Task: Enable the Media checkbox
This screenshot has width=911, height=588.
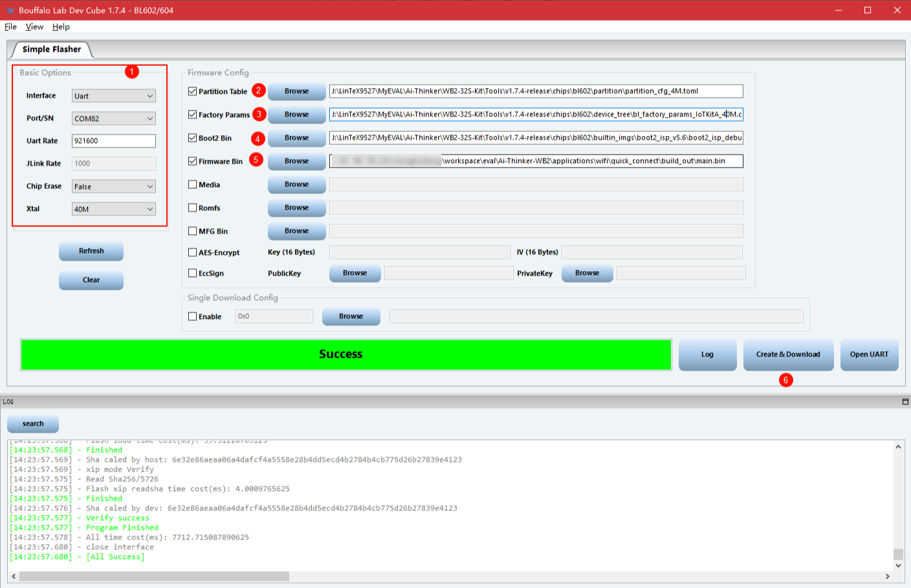Action: [192, 184]
